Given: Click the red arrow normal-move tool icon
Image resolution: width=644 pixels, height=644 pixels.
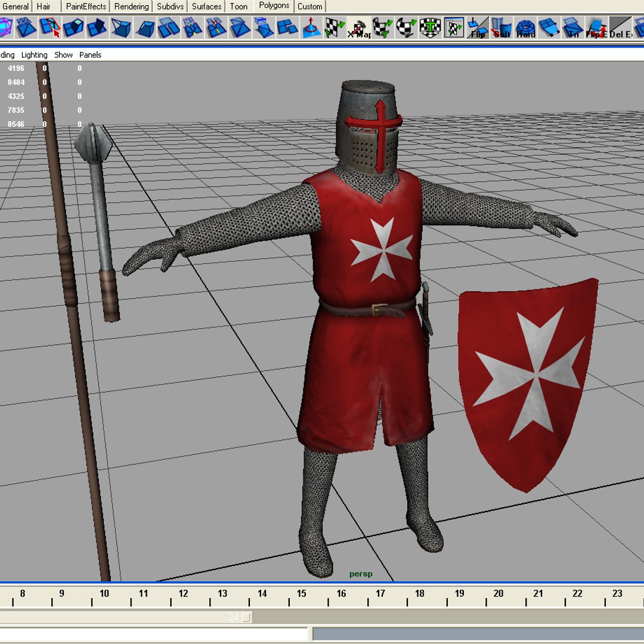Looking at the screenshot, I should click(x=311, y=28).
